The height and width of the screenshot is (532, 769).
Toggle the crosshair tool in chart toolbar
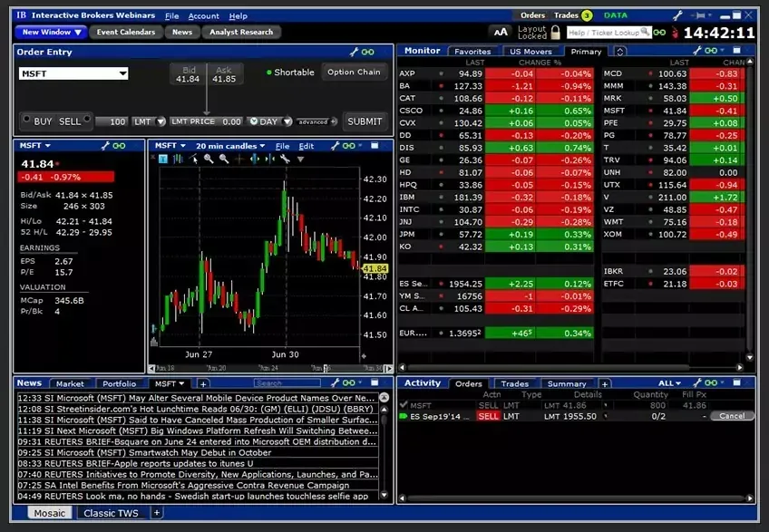pyautogui.click(x=239, y=159)
